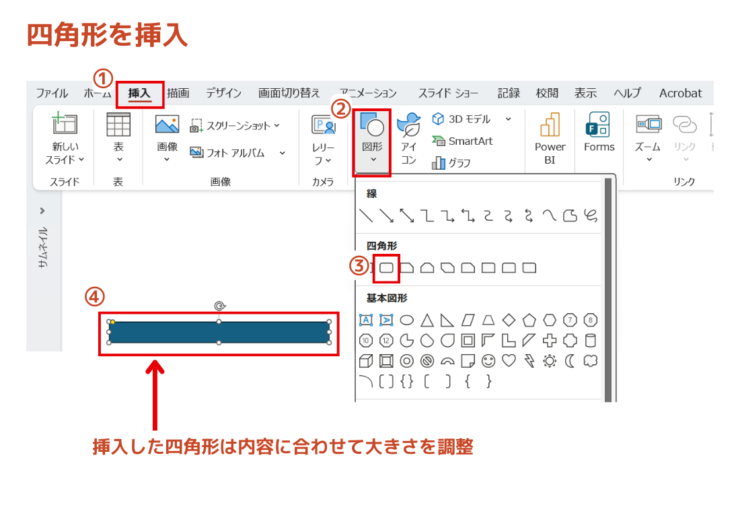The height and width of the screenshot is (505, 740).
Task: Pick the trapezoid shape
Action: 488,320
